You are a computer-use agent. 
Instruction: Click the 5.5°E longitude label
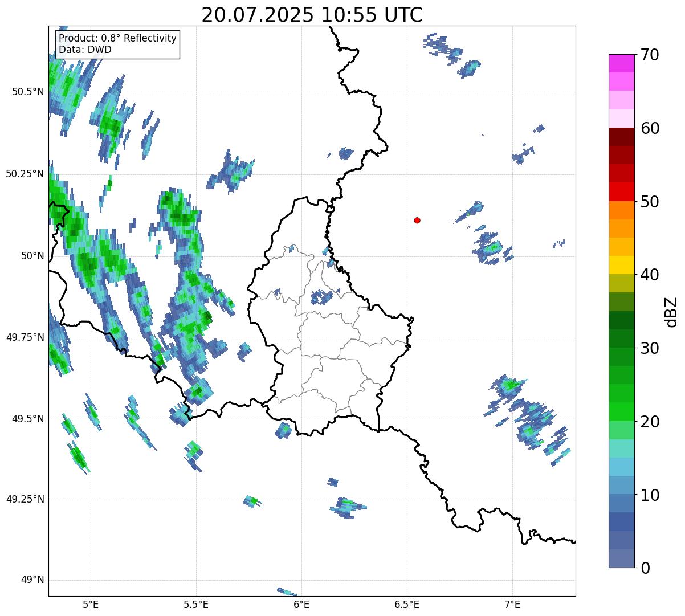pyautogui.click(x=196, y=604)
